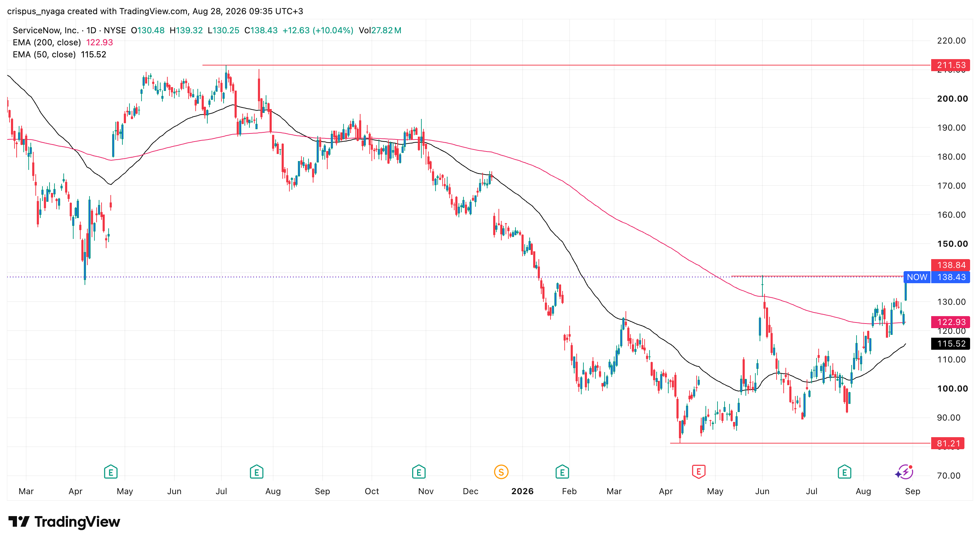
Task: Click the 115.52 value in the EMA 50 legend
Action: [x=94, y=55]
